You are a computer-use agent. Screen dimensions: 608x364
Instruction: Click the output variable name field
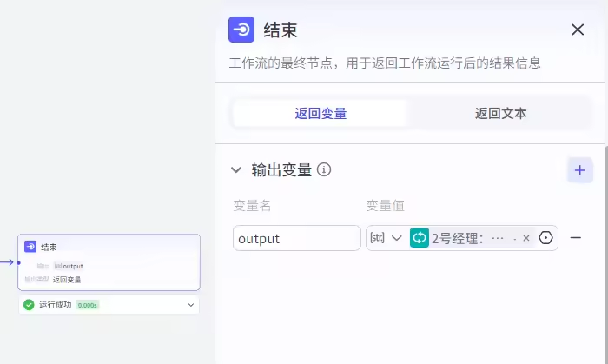pos(296,238)
